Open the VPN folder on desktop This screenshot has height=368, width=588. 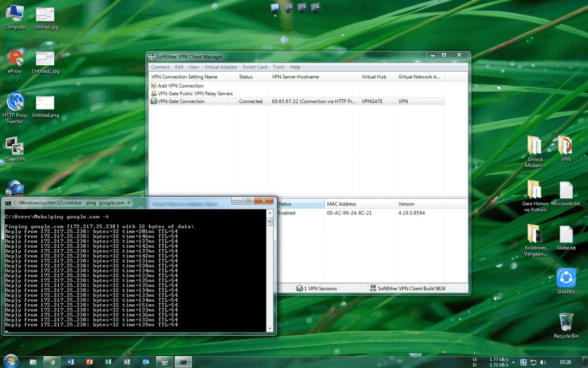[x=566, y=149]
